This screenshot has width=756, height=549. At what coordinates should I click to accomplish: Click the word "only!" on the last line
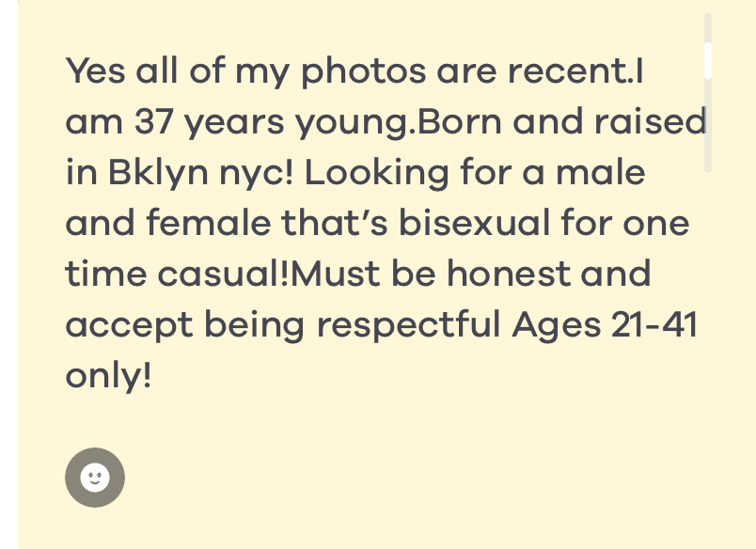(108, 376)
